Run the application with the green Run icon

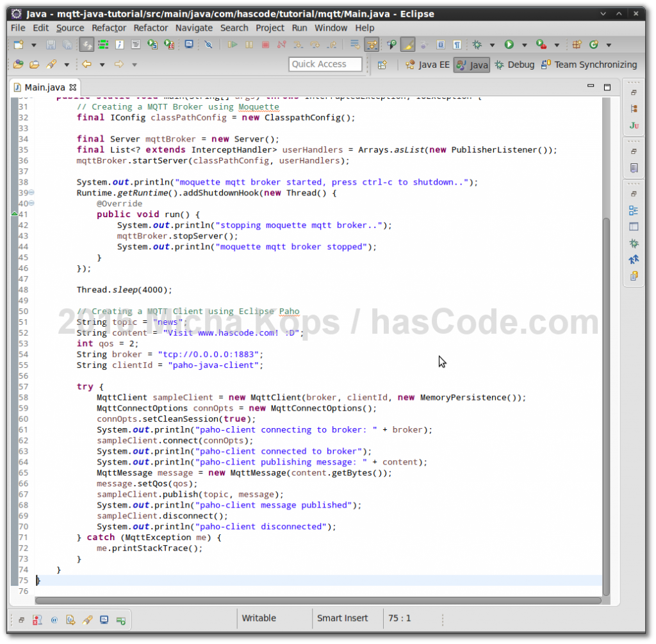508,45
